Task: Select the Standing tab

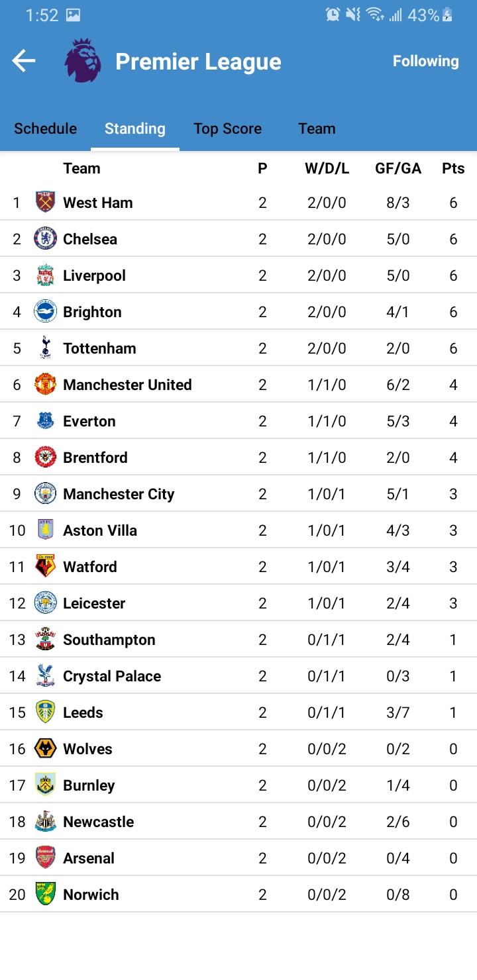Action: (x=134, y=128)
